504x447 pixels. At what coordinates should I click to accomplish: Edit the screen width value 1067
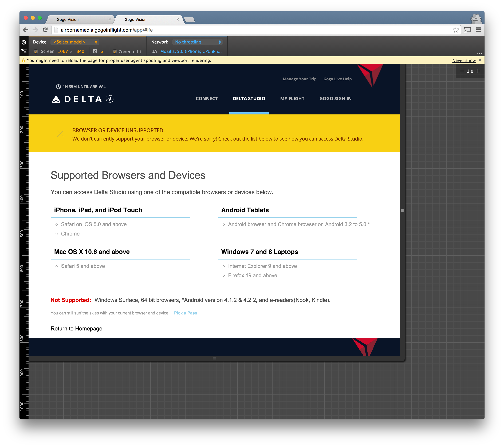[x=63, y=51]
